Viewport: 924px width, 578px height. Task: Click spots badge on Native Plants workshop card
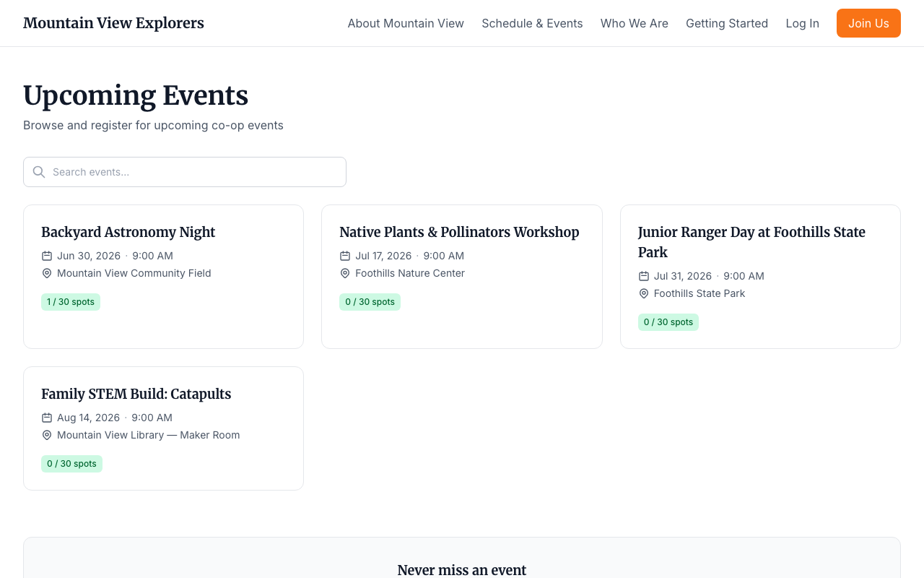pyautogui.click(x=370, y=302)
